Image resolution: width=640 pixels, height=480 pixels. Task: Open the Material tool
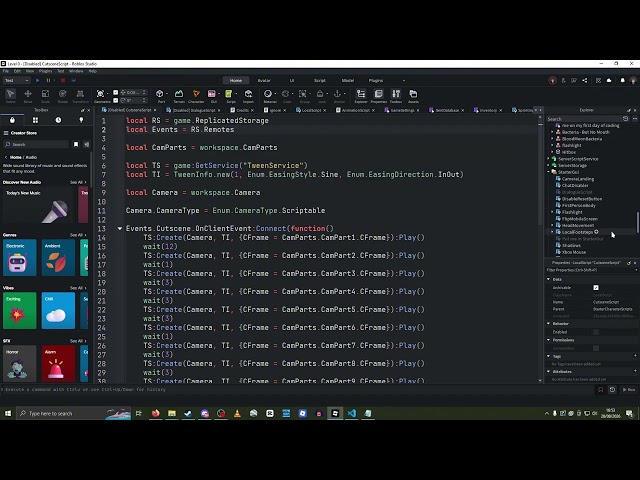pos(269,96)
